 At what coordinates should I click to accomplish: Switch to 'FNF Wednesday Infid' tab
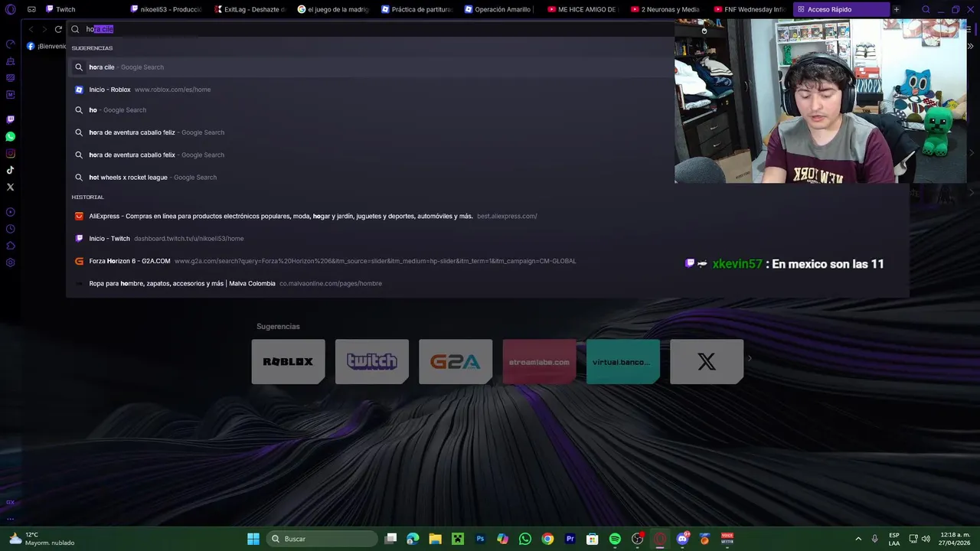750,9
